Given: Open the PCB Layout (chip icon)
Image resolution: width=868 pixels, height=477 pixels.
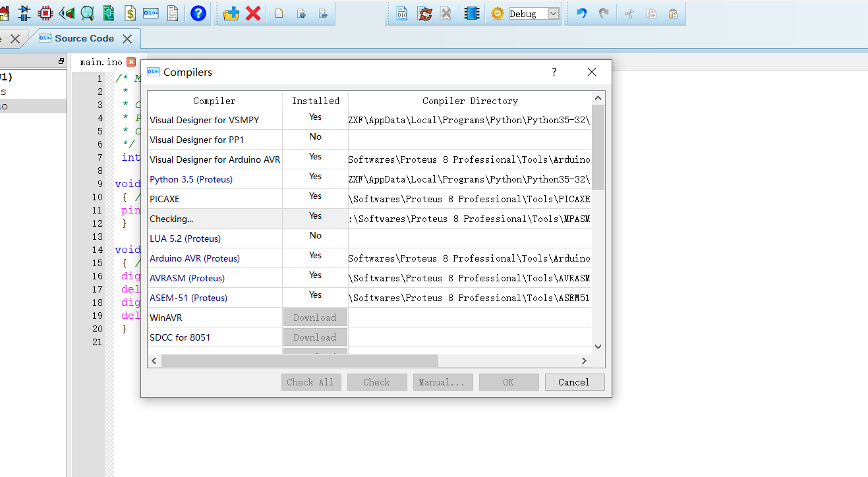Looking at the screenshot, I should click(x=45, y=13).
